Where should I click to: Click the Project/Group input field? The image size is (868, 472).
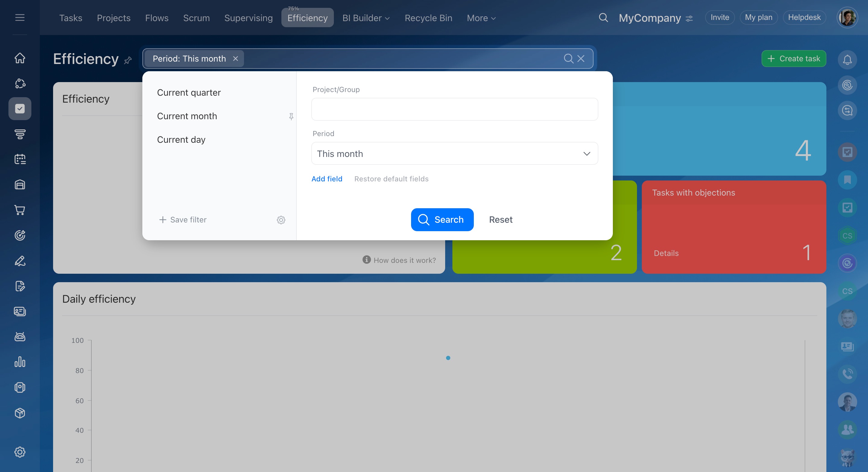pyautogui.click(x=454, y=109)
